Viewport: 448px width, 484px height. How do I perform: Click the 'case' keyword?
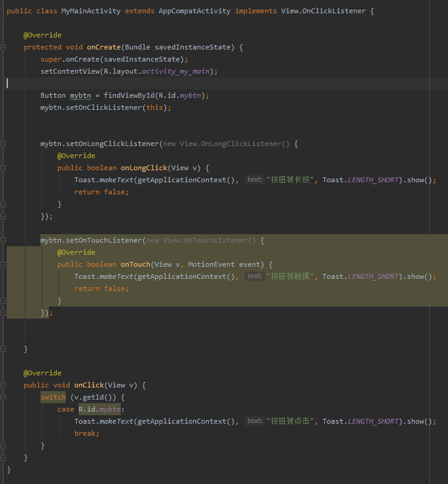(66, 409)
